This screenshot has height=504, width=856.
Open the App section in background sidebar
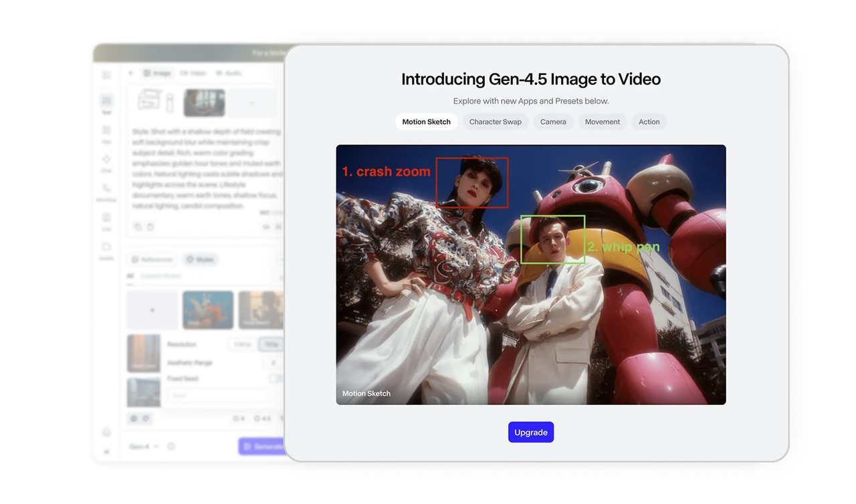106,133
